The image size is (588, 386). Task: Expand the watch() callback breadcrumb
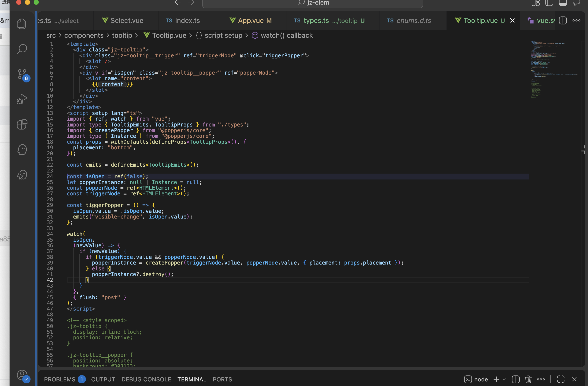286,36
